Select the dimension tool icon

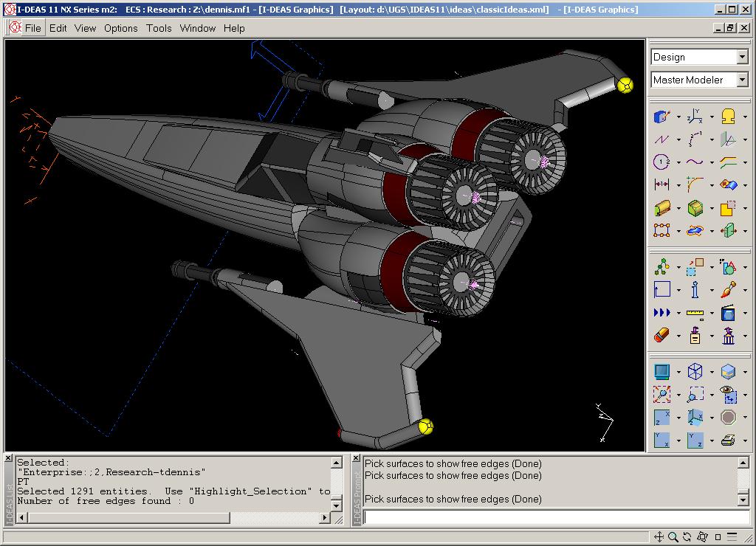(x=661, y=184)
